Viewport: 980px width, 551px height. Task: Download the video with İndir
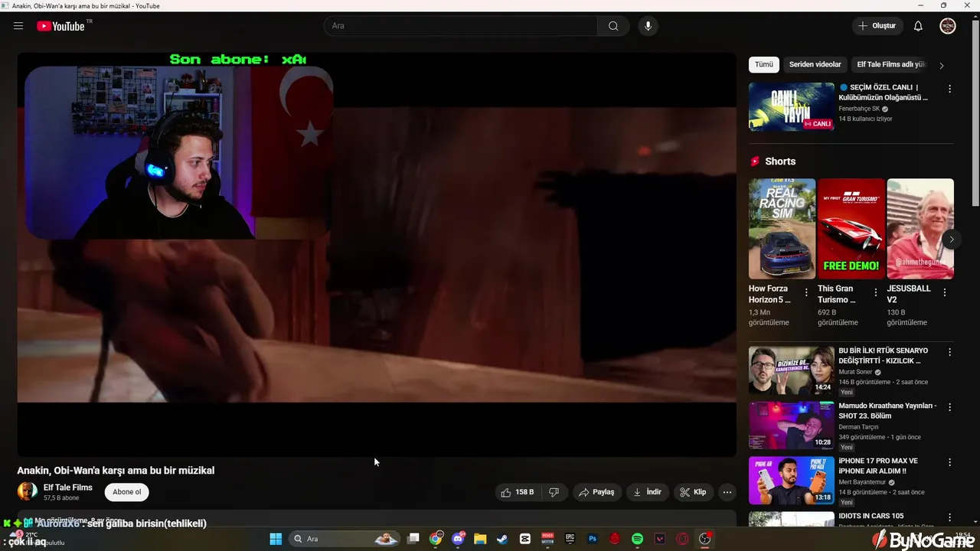[647, 492]
